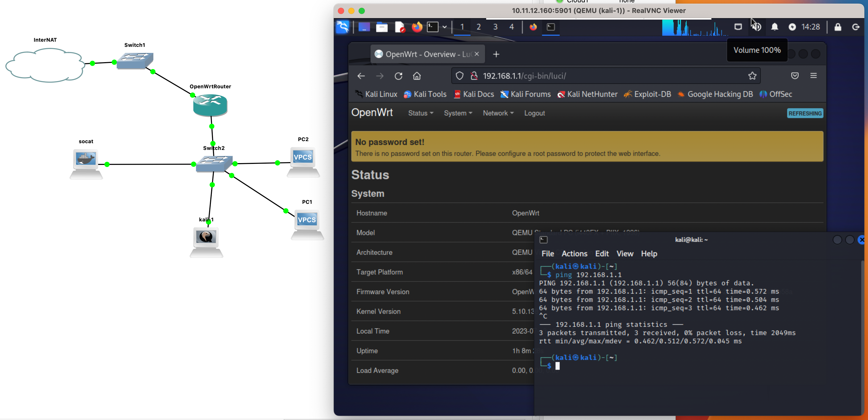Reload the LuCI page in Firefox

(398, 76)
